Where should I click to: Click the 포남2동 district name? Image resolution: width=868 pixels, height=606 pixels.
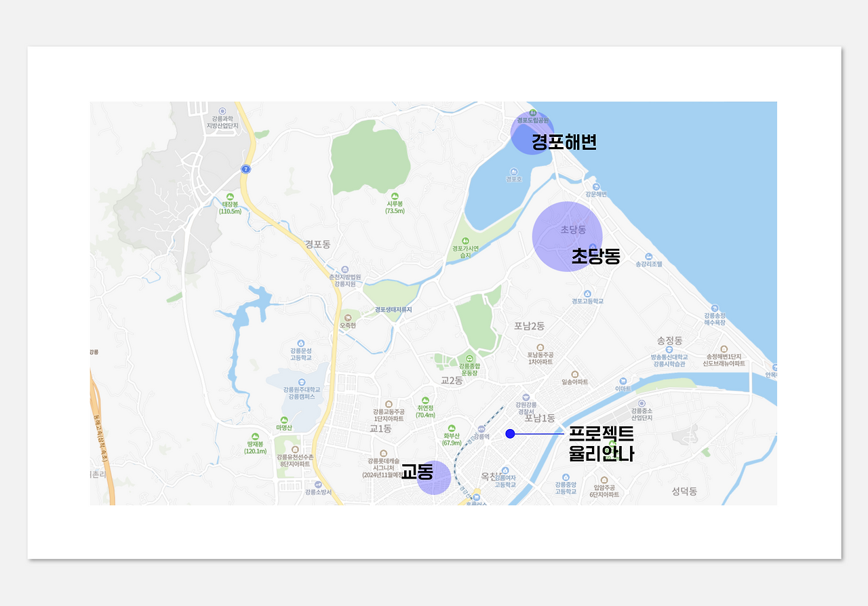click(529, 326)
